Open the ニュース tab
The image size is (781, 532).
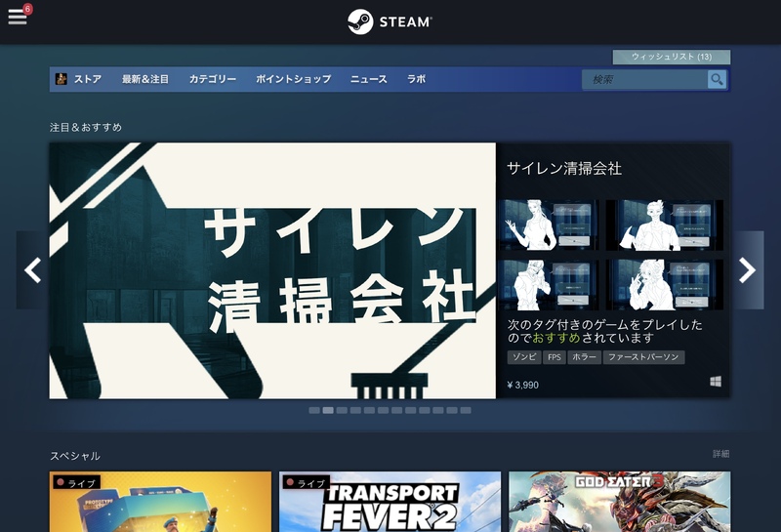pos(369,79)
